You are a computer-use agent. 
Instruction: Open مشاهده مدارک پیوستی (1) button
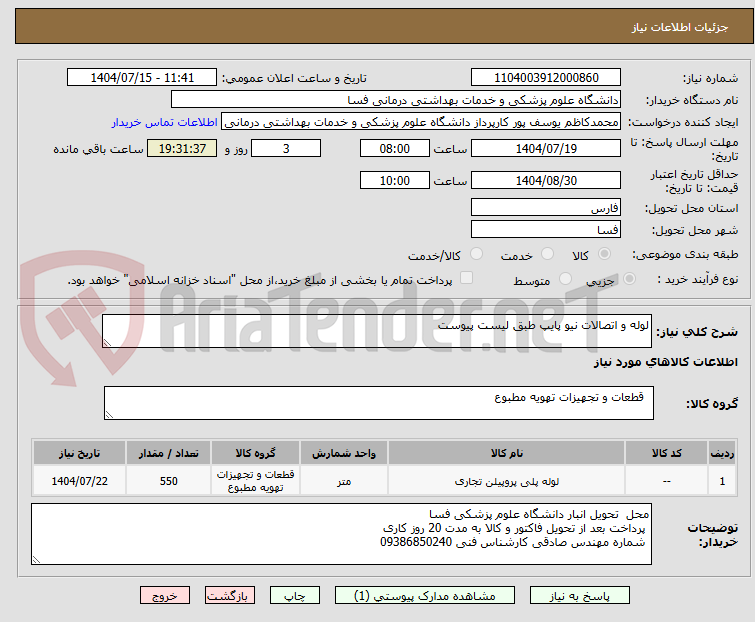pyautogui.click(x=425, y=596)
